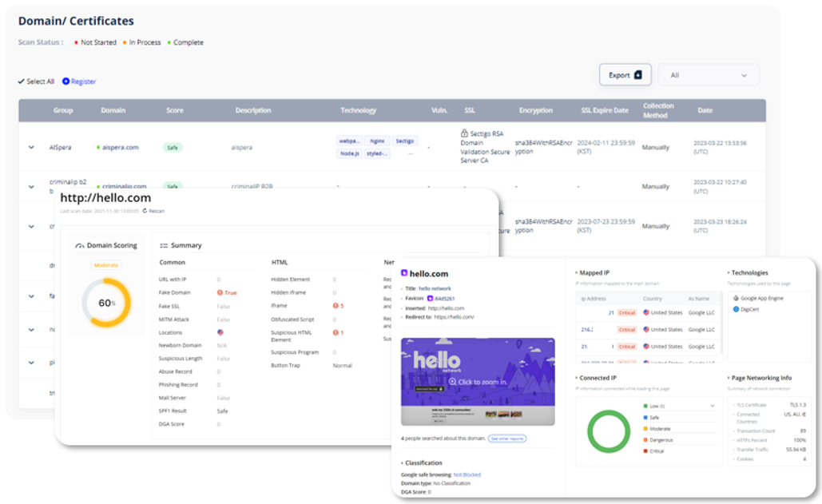This screenshot has height=504, width=822.
Task: Click the Iframe warning icon showing 5
Action: coord(336,305)
